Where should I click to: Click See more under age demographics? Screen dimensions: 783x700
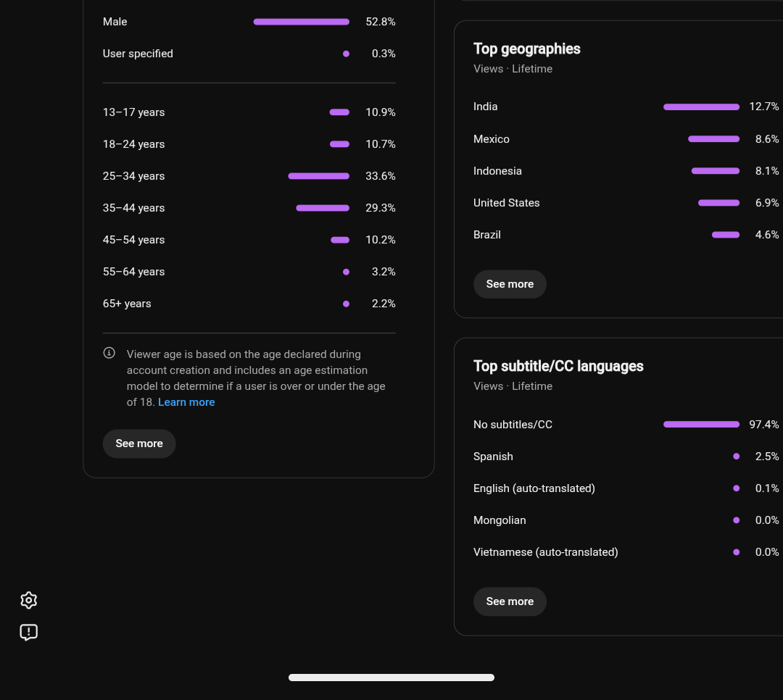click(x=138, y=443)
